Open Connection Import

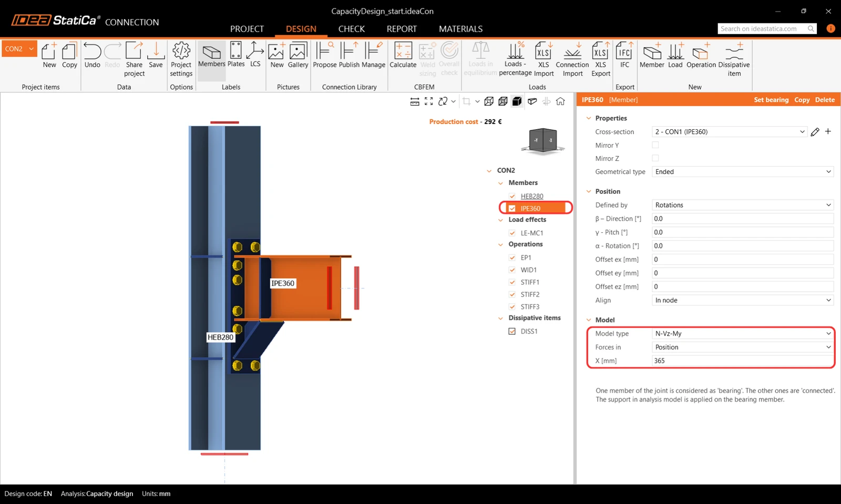pyautogui.click(x=572, y=59)
